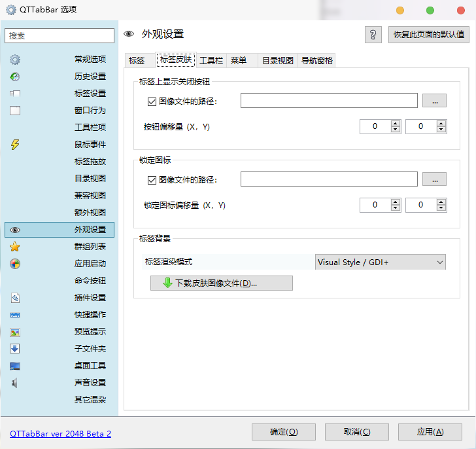Increase 按钮偏移量 X value with up arrow

[x=395, y=123]
